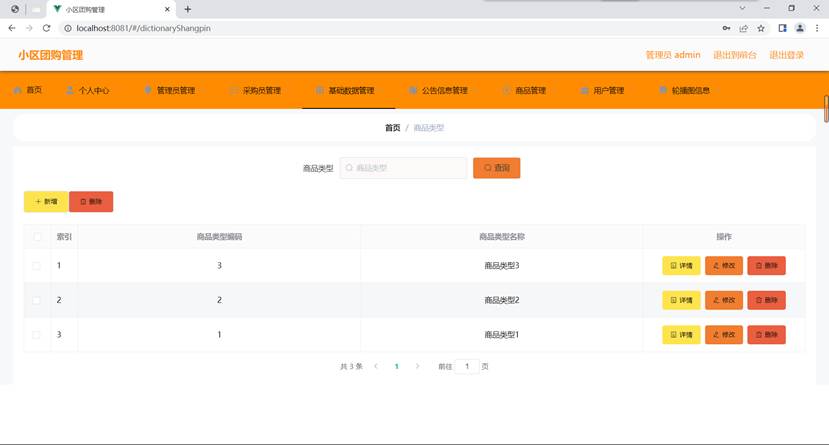The width and height of the screenshot is (829, 445).
Task: Click 商品类型 breadcrumb item
Action: click(x=429, y=128)
